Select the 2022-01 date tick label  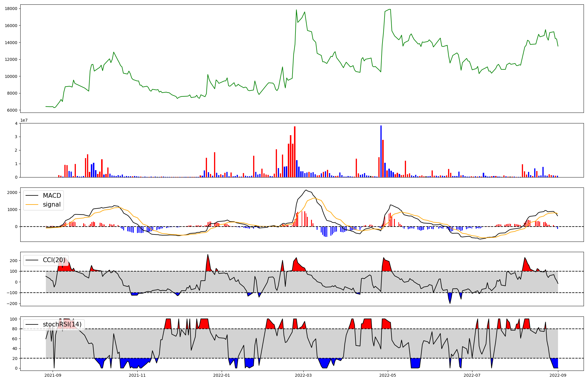[x=221, y=375]
